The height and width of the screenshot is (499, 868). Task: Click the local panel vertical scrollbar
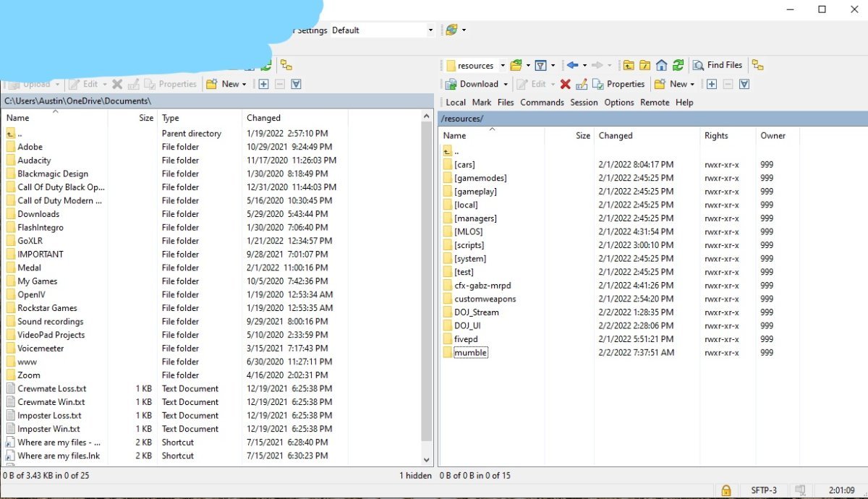(x=426, y=289)
